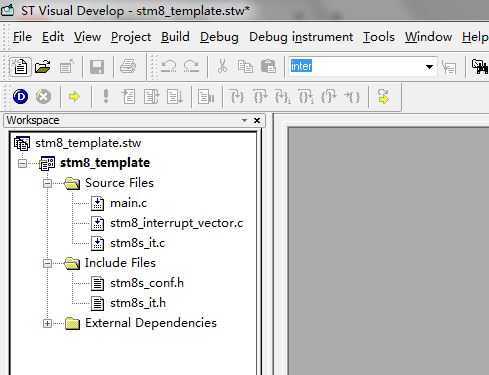489x375 pixels.
Task: Expand the External Dependencies folder
Action: [47, 323]
